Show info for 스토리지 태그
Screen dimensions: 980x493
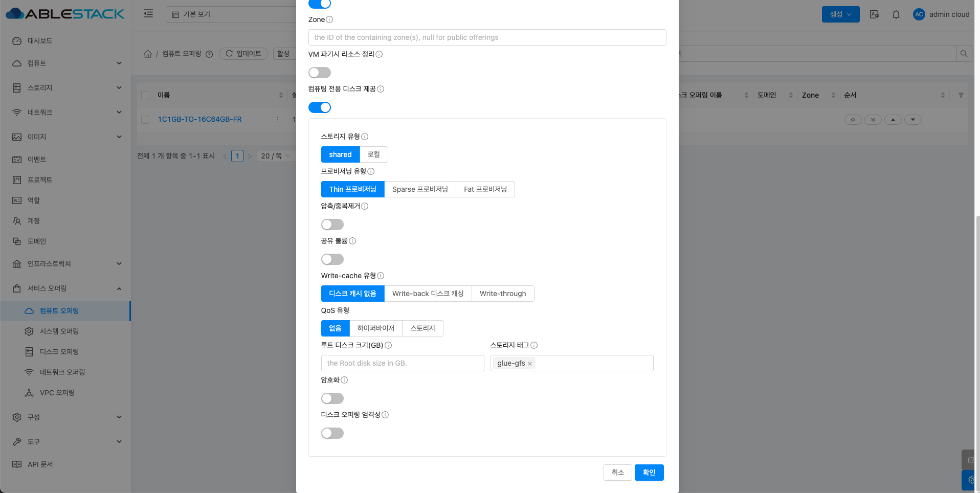coord(534,345)
